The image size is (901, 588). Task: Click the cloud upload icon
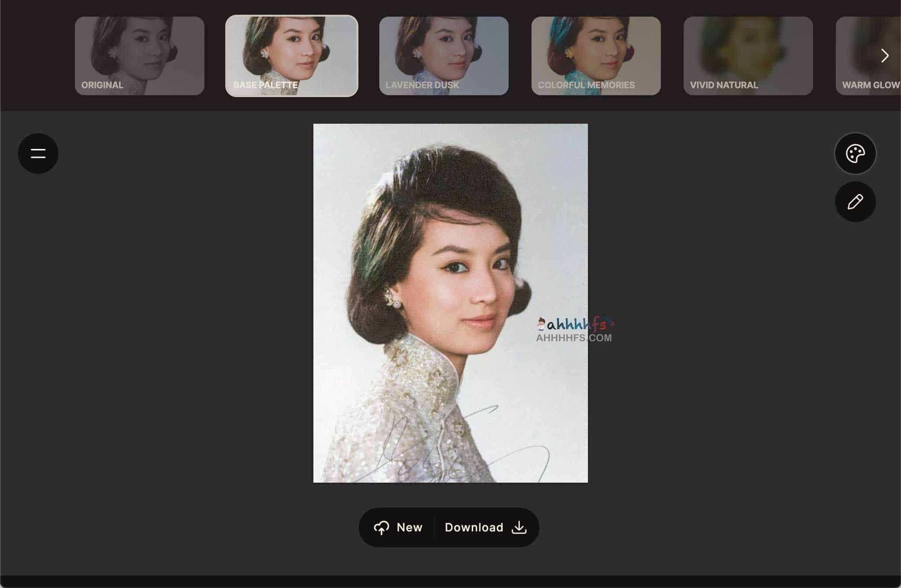(x=381, y=527)
